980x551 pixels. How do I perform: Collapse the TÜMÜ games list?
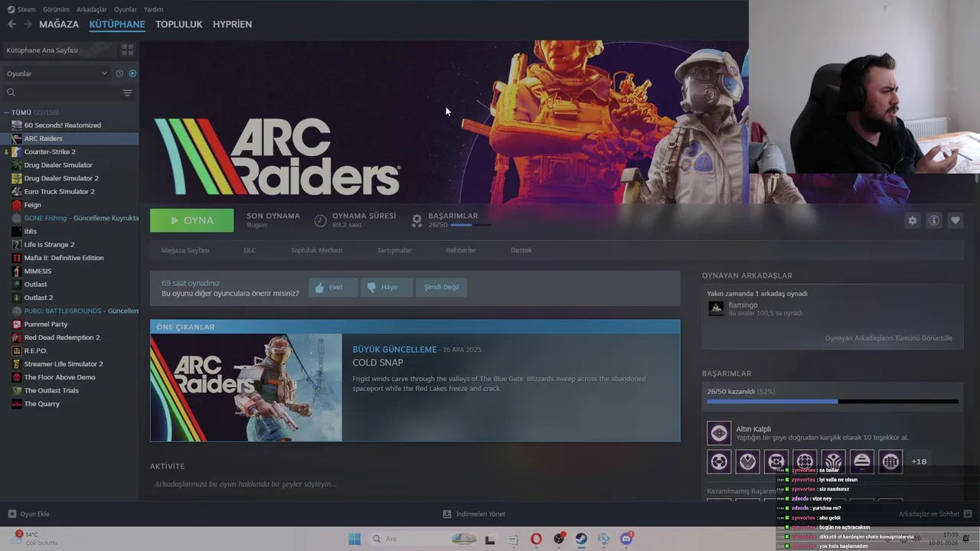click(6, 112)
